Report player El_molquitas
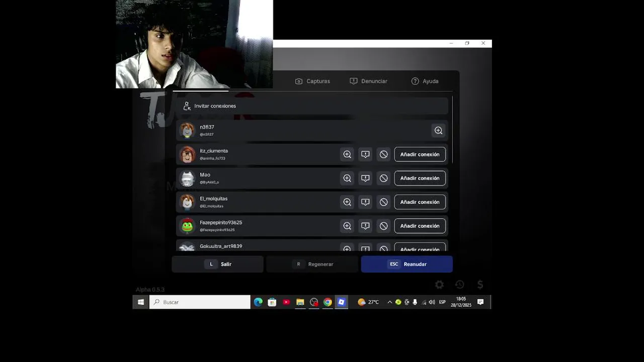Viewport: 644px width, 362px height. (365, 202)
